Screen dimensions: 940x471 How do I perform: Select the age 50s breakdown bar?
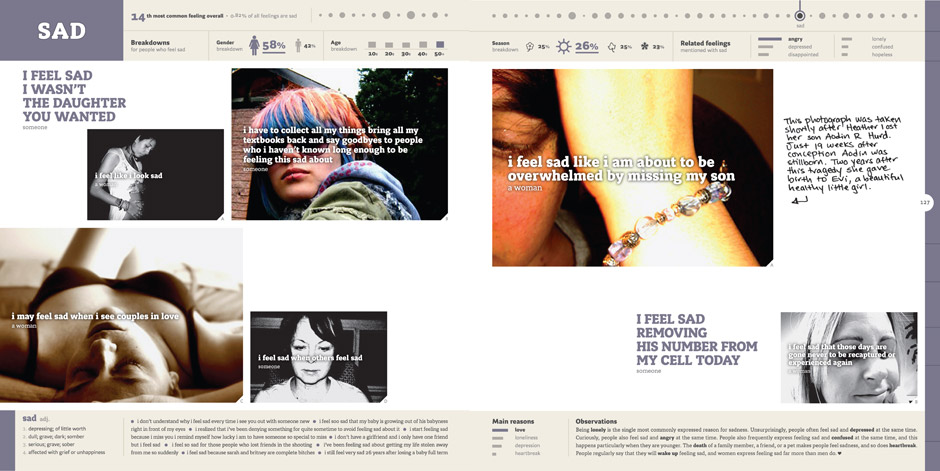pyautogui.click(x=439, y=46)
